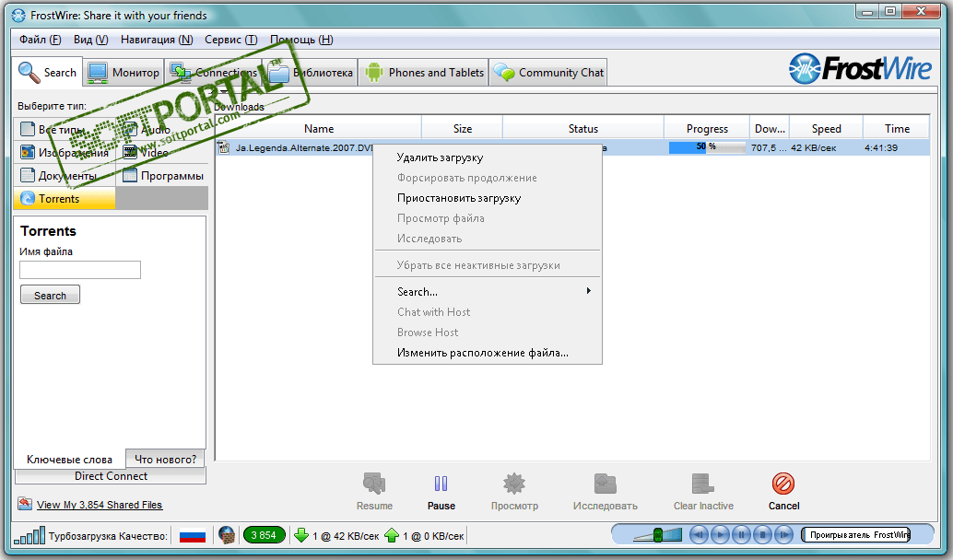Sort downloads by Name column

tap(319, 129)
